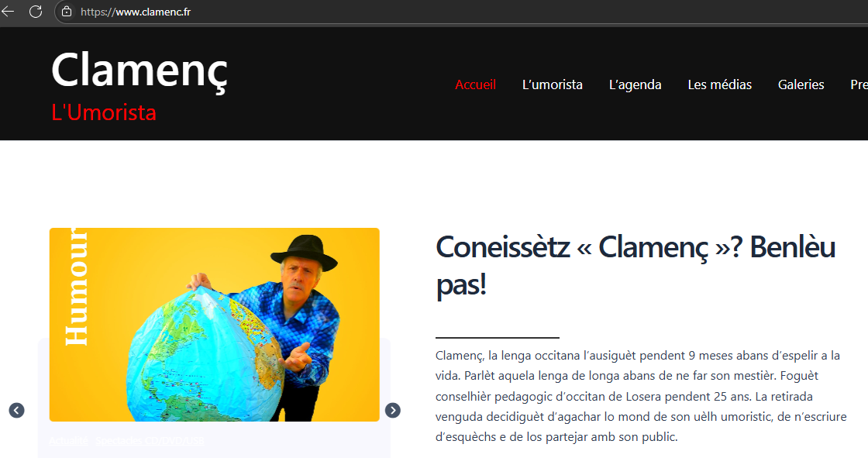Click the heading Coneissètz « Clamenç »?
Image resolution: width=868 pixels, height=458 pixels.
coord(635,266)
